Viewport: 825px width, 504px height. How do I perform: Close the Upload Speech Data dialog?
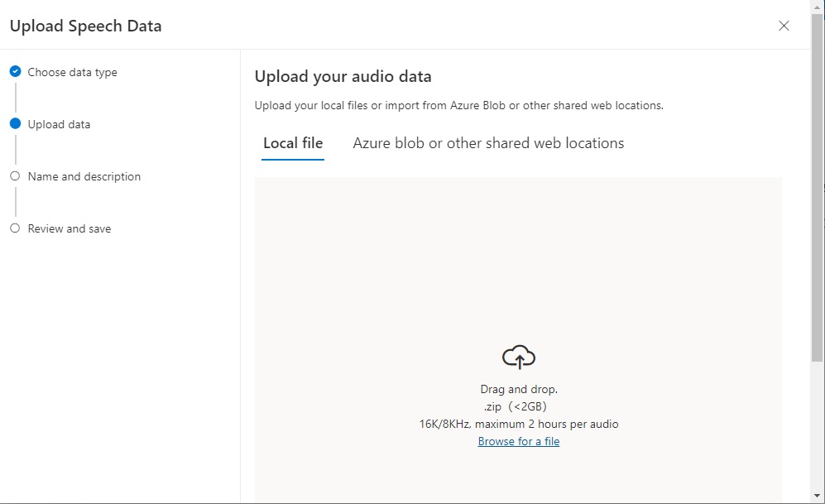tap(784, 26)
